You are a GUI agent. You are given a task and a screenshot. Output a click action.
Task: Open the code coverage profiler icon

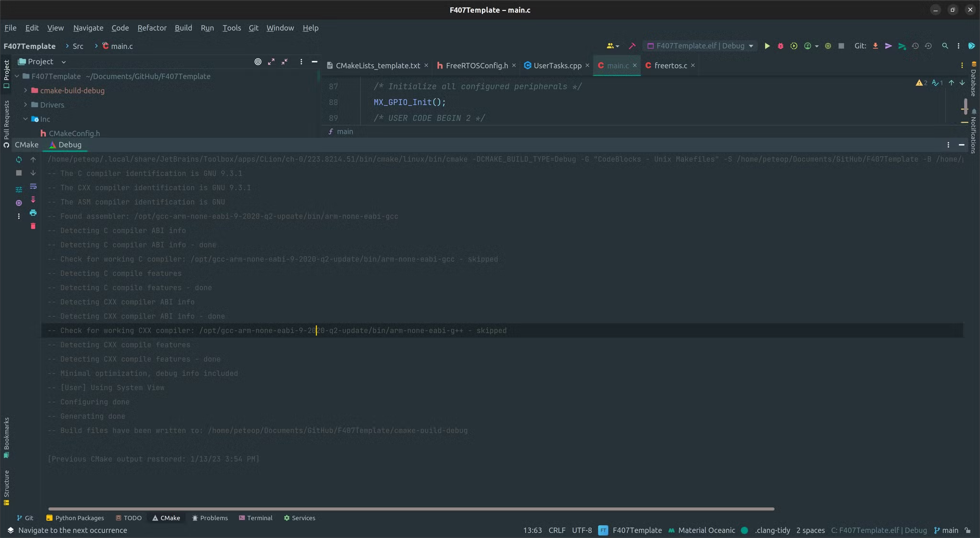pyautogui.click(x=794, y=45)
